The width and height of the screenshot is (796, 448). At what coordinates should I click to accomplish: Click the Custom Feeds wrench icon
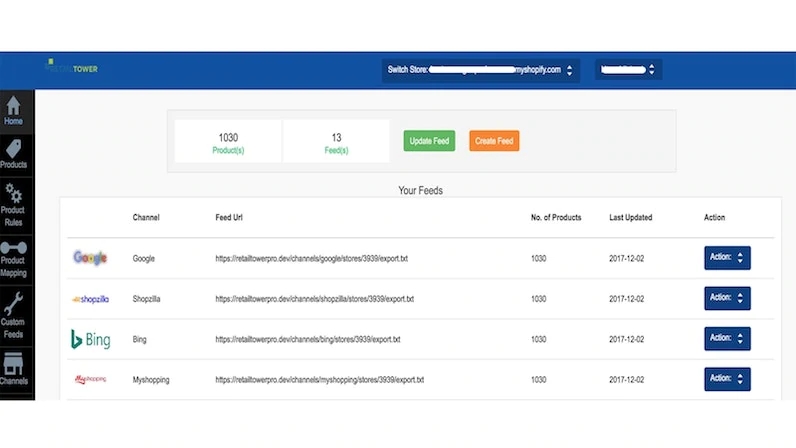tap(14, 301)
